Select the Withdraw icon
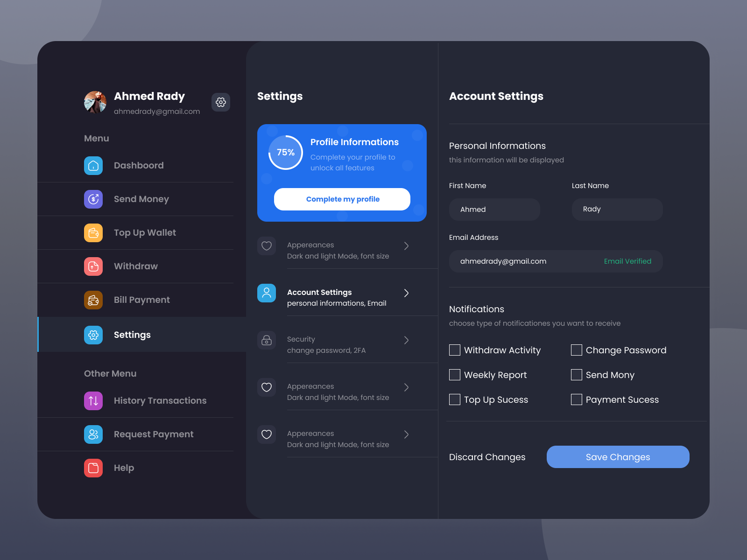This screenshot has width=747, height=560. (x=93, y=266)
